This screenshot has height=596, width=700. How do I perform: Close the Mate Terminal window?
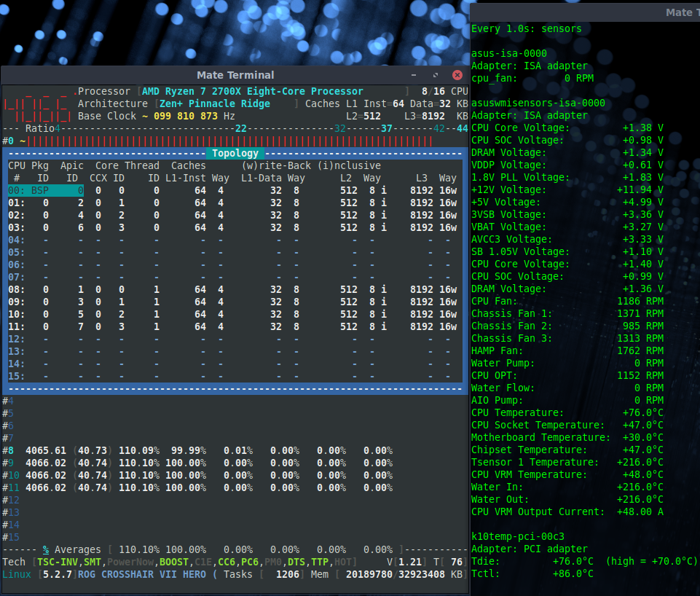point(457,75)
